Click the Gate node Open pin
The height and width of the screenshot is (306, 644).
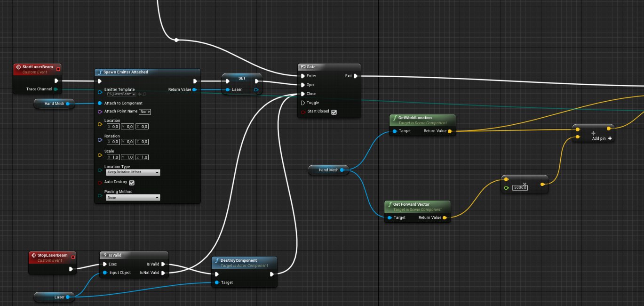pyautogui.click(x=303, y=85)
